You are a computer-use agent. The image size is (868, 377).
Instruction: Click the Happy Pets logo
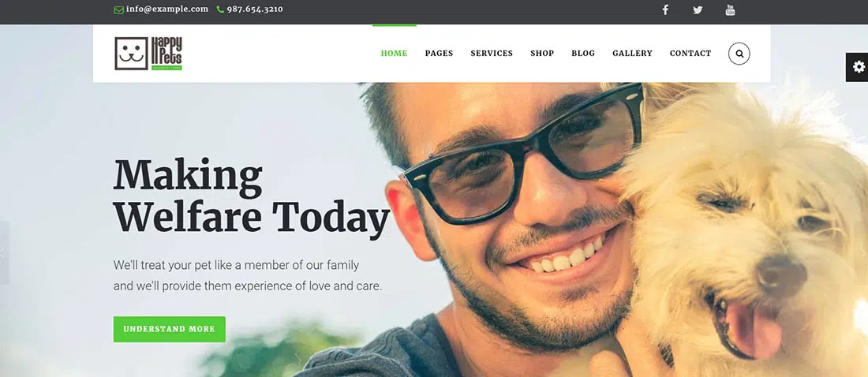(148, 54)
